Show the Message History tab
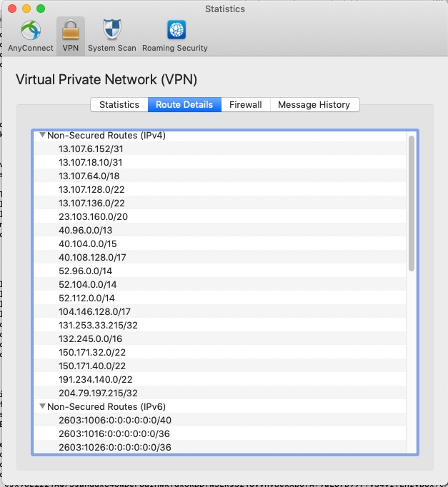The width and height of the screenshot is (448, 487). (x=314, y=105)
